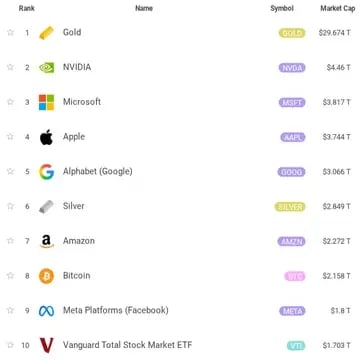Screen dimensions: 360x360
Task: Click the NVDA symbol badge
Action: (x=292, y=68)
